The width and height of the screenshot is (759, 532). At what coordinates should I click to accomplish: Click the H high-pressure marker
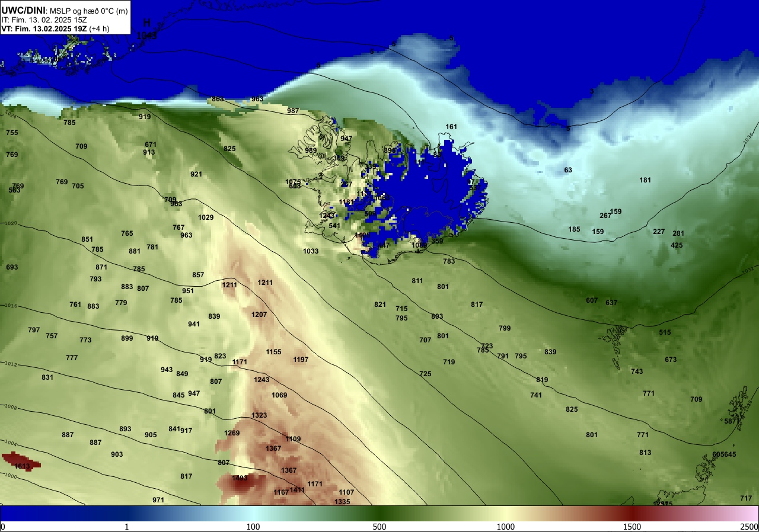pos(147,23)
